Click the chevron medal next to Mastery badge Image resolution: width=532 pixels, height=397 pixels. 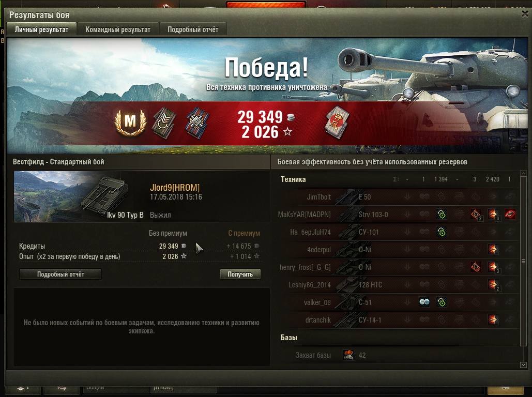[164, 123]
